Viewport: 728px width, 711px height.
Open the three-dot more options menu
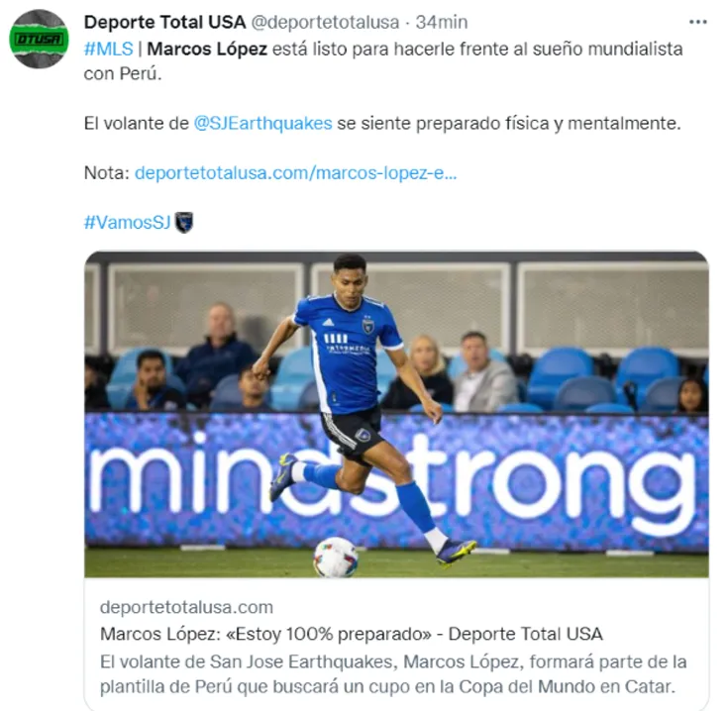[x=698, y=22]
